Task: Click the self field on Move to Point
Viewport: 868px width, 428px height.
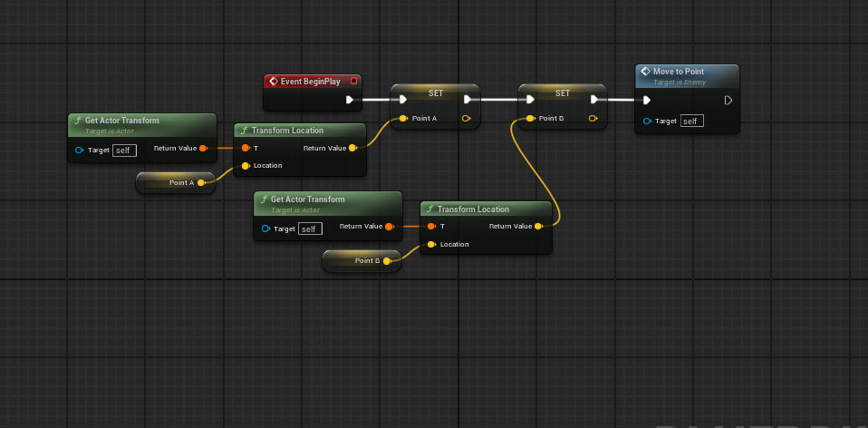Action: point(690,121)
